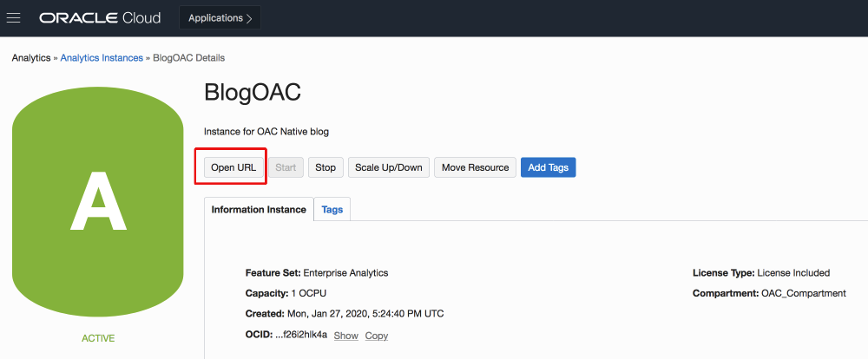This screenshot has height=359, width=868.
Task: Expand the Applications dropdown
Action: (x=220, y=17)
